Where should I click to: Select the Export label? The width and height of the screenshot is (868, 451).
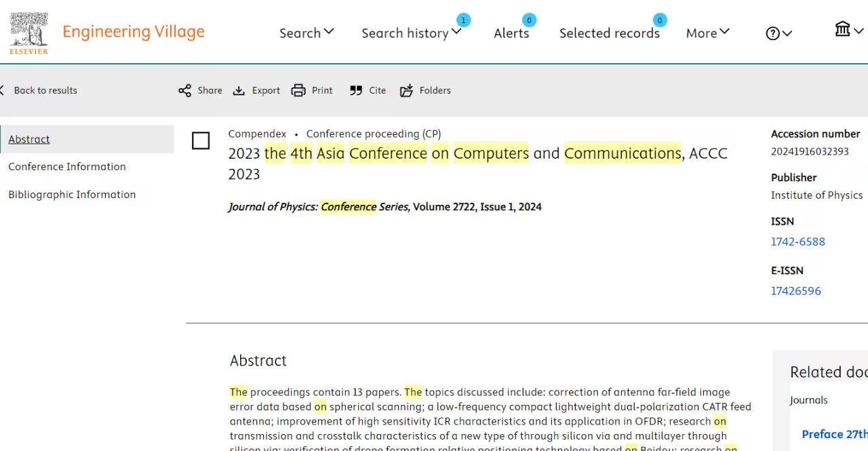(266, 90)
